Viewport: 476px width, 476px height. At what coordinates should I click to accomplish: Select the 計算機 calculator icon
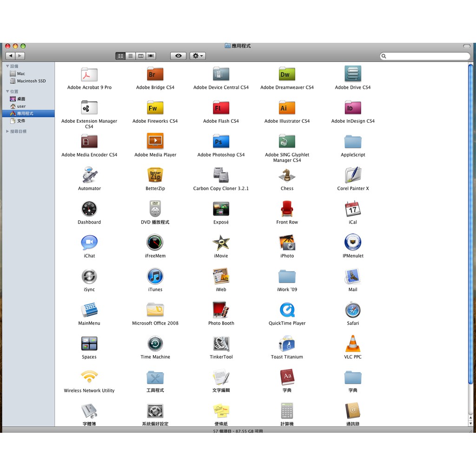[x=287, y=411]
